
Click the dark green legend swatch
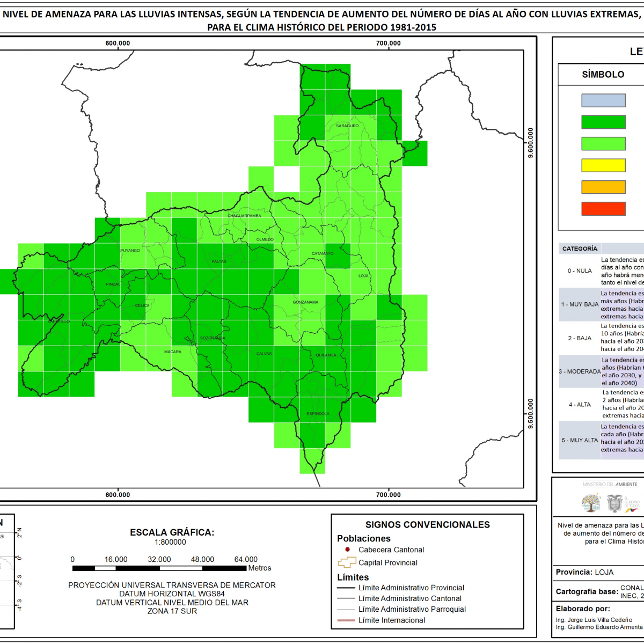[603, 122]
